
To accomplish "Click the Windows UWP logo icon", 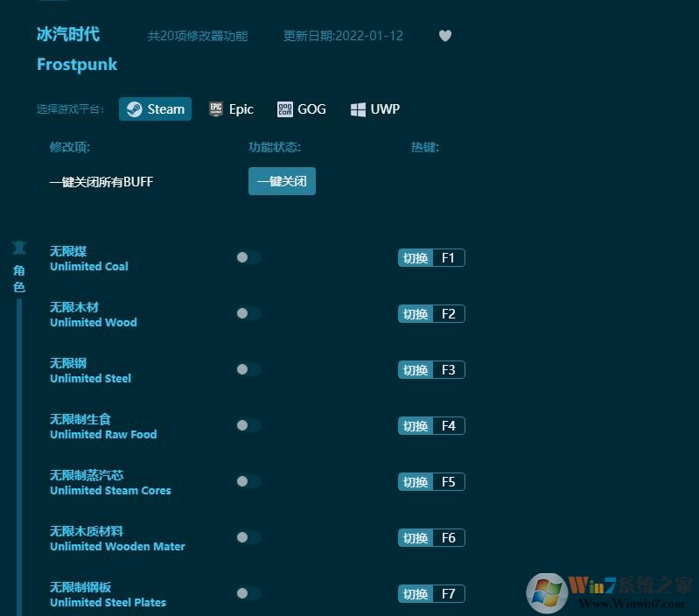I will click(358, 109).
